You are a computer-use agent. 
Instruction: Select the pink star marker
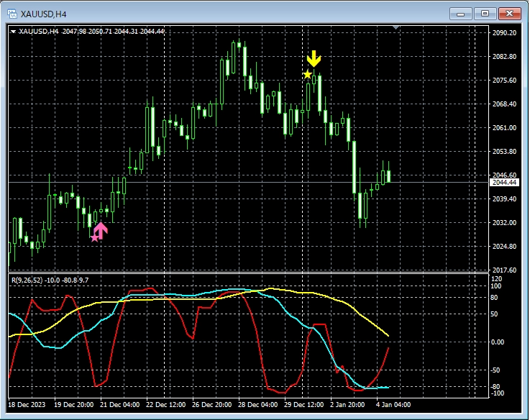click(94, 238)
